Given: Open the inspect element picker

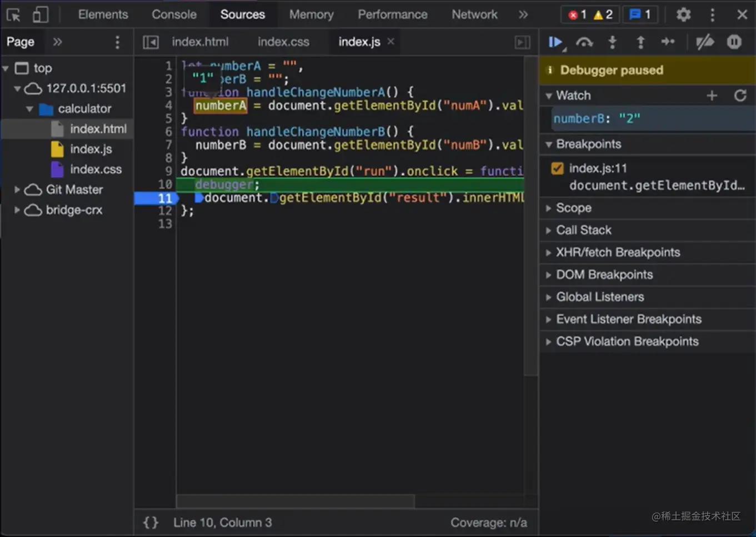Looking at the screenshot, I should click(x=13, y=15).
